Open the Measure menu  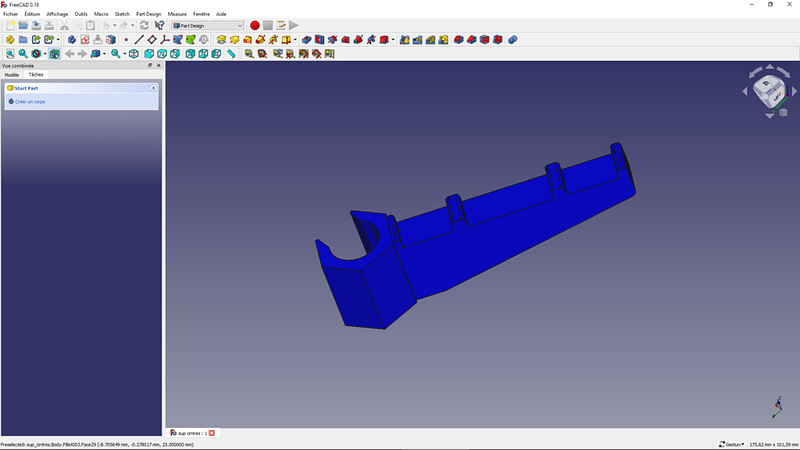177,14
